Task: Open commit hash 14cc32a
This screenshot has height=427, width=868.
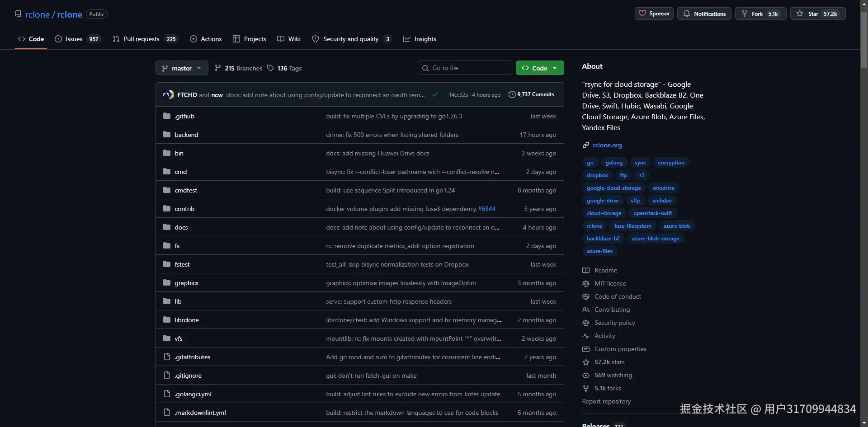Action: 458,95
